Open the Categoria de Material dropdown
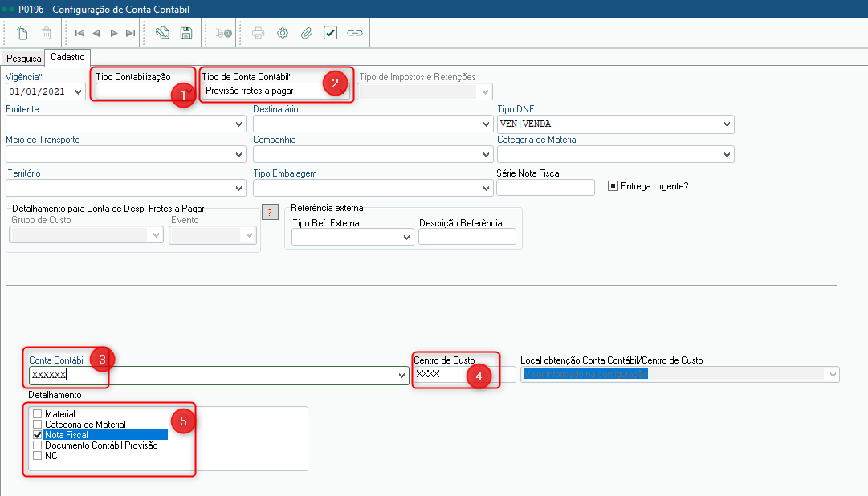The image size is (868, 496). [x=727, y=154]
